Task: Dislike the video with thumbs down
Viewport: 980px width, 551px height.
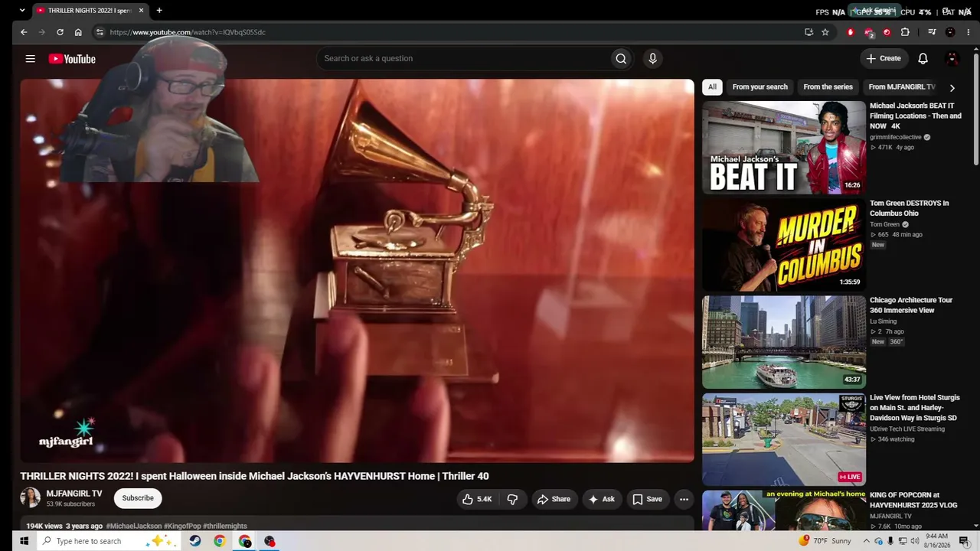Action: coord(512,499)
